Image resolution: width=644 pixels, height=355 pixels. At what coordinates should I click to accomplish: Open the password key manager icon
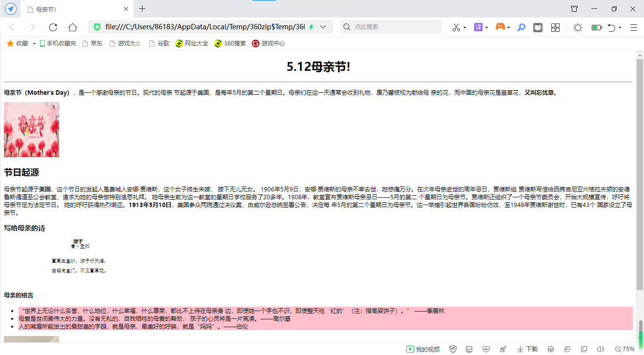click(x=522, y=27)
